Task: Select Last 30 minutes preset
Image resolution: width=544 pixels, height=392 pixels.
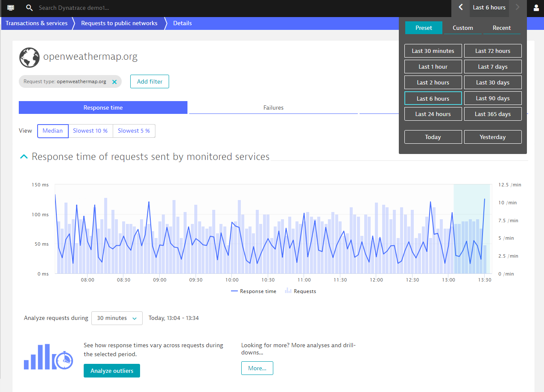Action: click(x=433, y=51)
